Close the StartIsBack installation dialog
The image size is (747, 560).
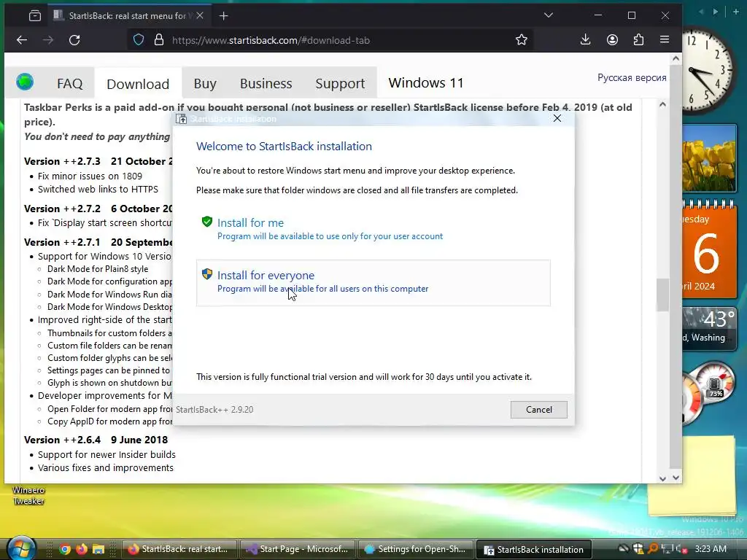tap(557, 118)
